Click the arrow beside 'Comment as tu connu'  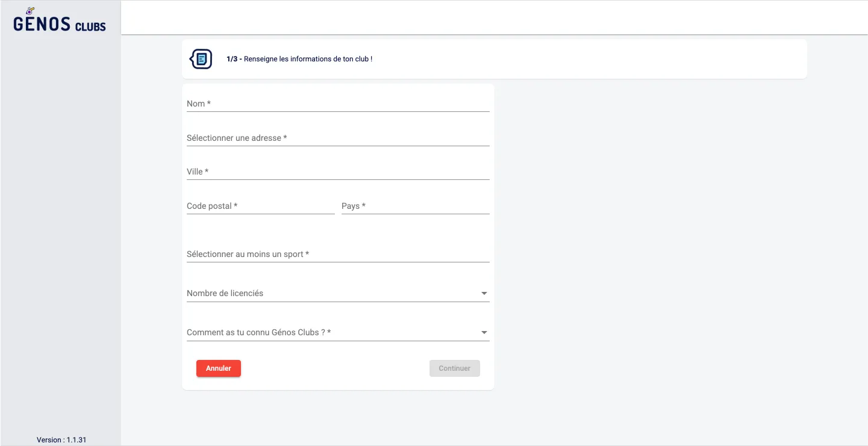(484, 333)
